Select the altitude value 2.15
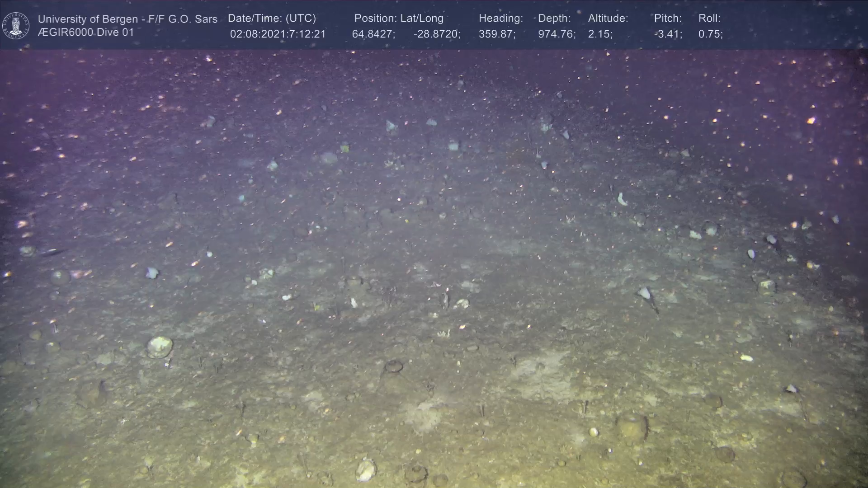Screen dimensions: 868x488 tap(600, 34)
